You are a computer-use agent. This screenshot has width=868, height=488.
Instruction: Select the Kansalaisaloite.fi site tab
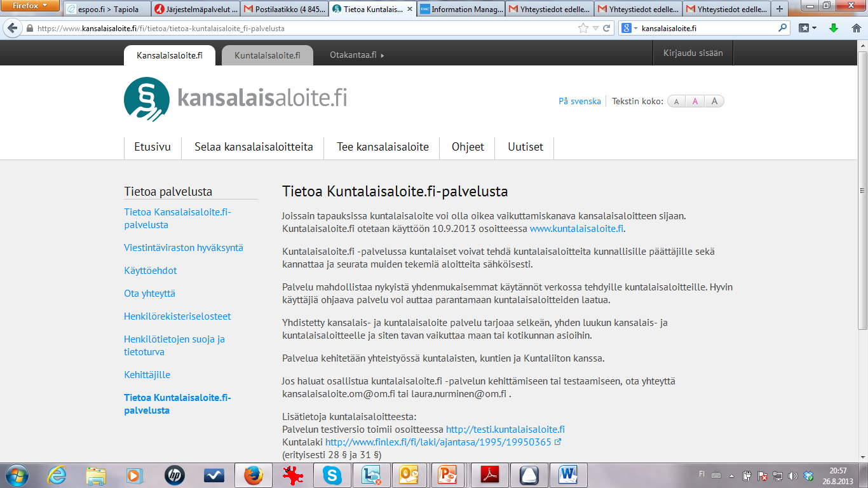pyautogui.click(x=170, y=55)
